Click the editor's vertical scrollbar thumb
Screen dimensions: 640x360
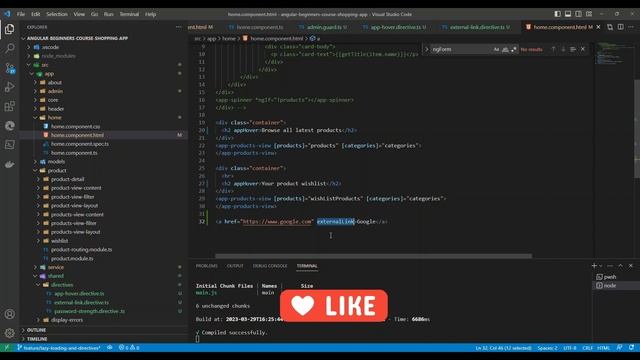point(637,129)
